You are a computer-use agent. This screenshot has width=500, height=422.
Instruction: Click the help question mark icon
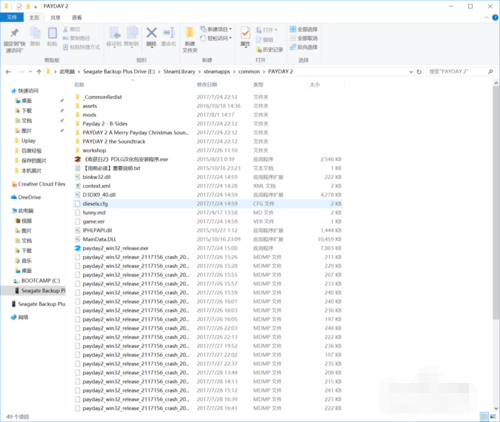point(495,17)
